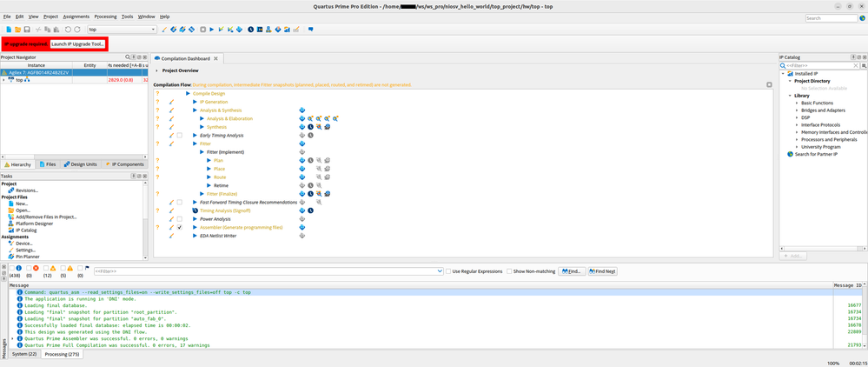The height and width of the screenshot is (367, 868).
Task: Switch to IP Components tab
Action: coord(124,164)
